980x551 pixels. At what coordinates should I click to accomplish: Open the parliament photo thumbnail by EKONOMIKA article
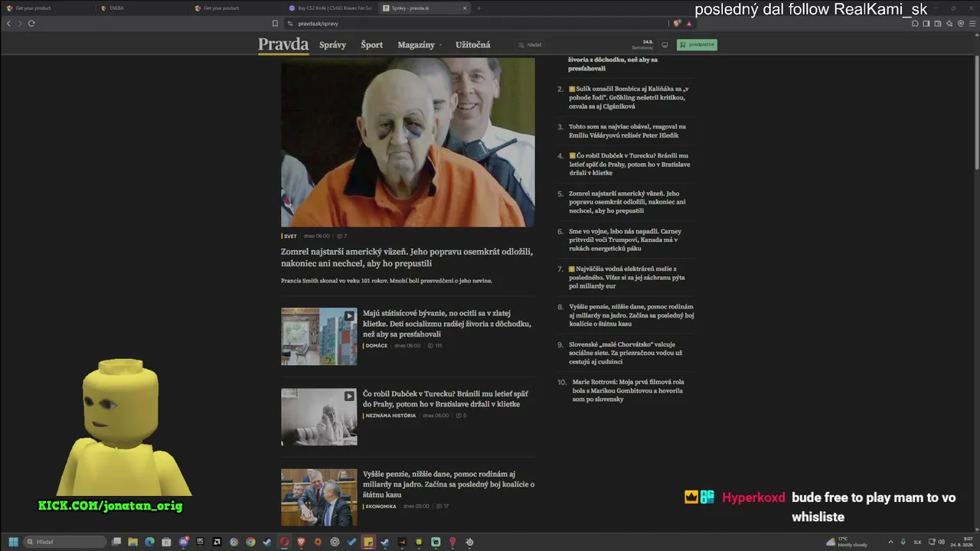click(x=319, y=497)
